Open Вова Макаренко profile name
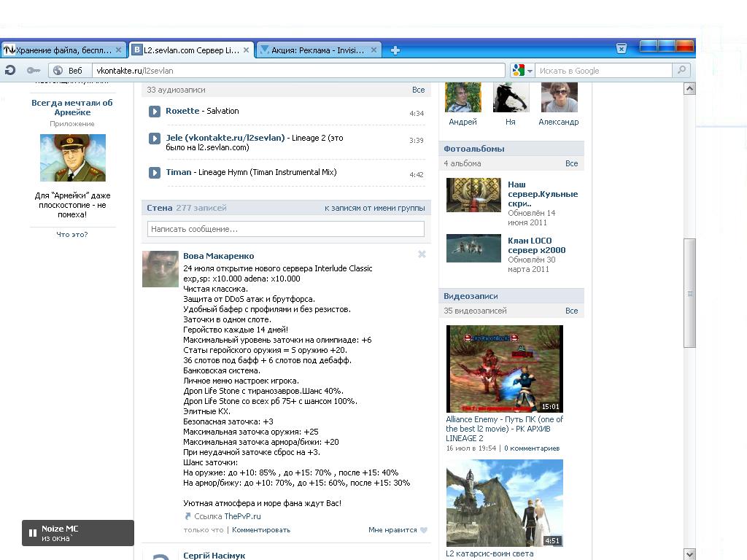Image resolution: width=747 pixels, height=560 pixels. click(219, 256)
